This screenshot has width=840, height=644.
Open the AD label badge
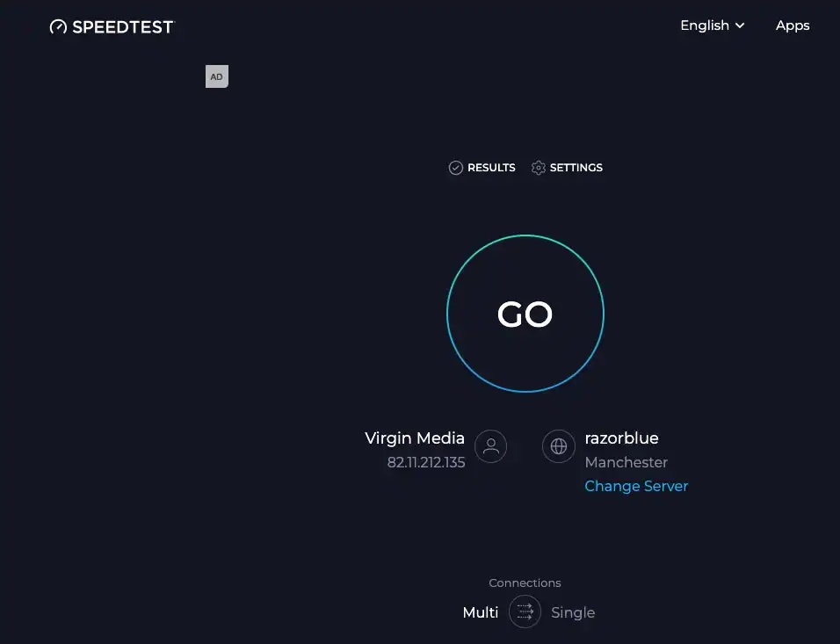216,76
